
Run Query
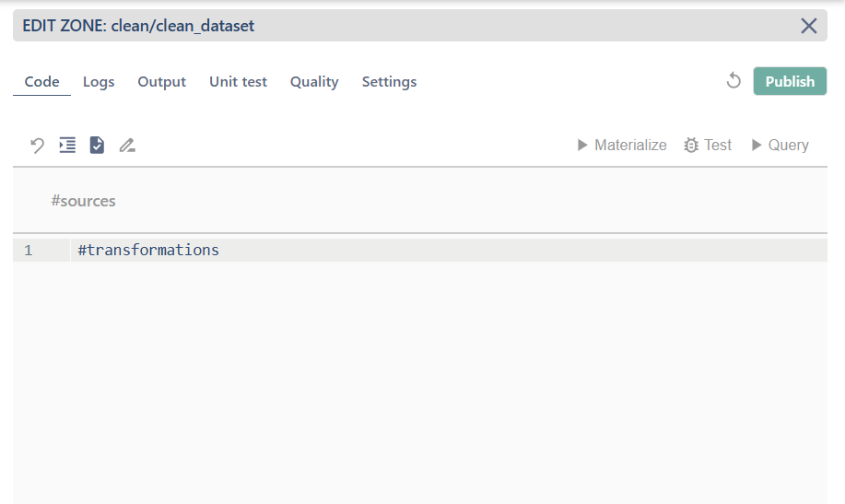point(780,145)
